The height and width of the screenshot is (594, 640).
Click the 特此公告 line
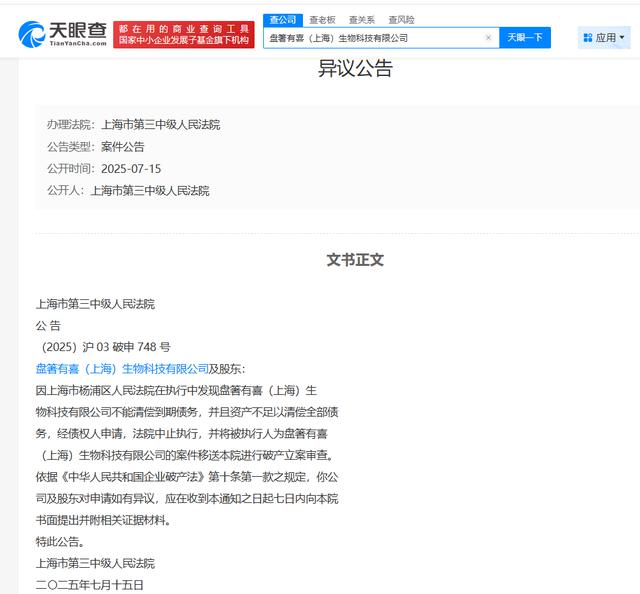coord(60,542)
